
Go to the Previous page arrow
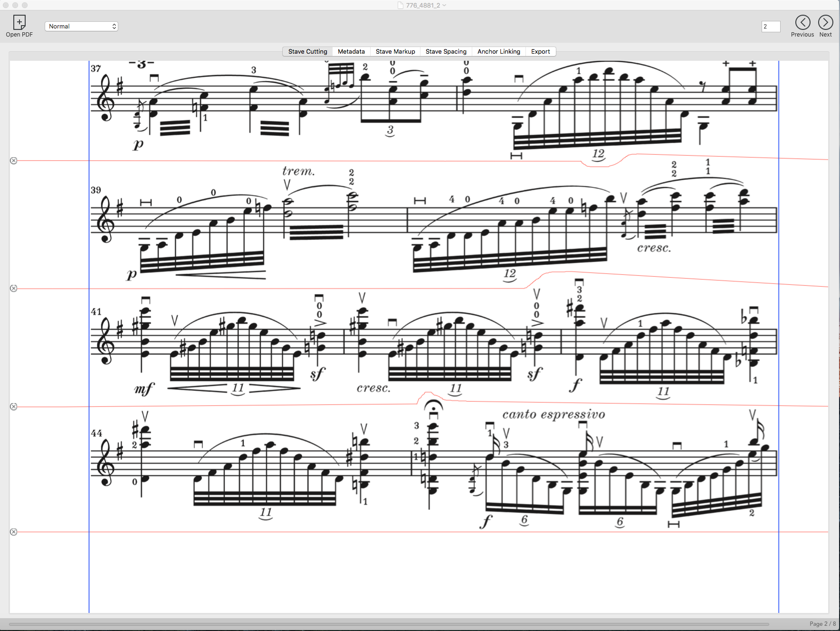pos(802,22)
